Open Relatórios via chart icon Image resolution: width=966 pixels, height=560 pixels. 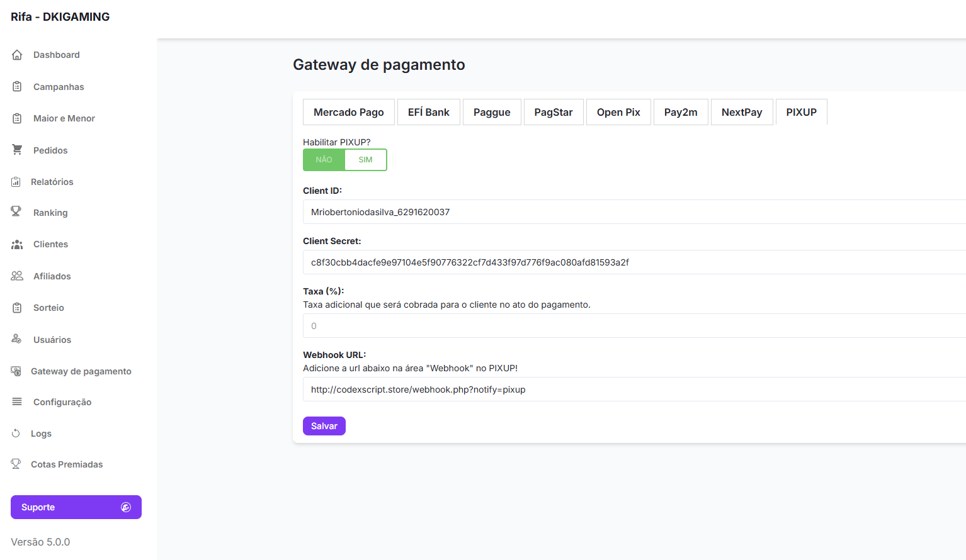16,182
